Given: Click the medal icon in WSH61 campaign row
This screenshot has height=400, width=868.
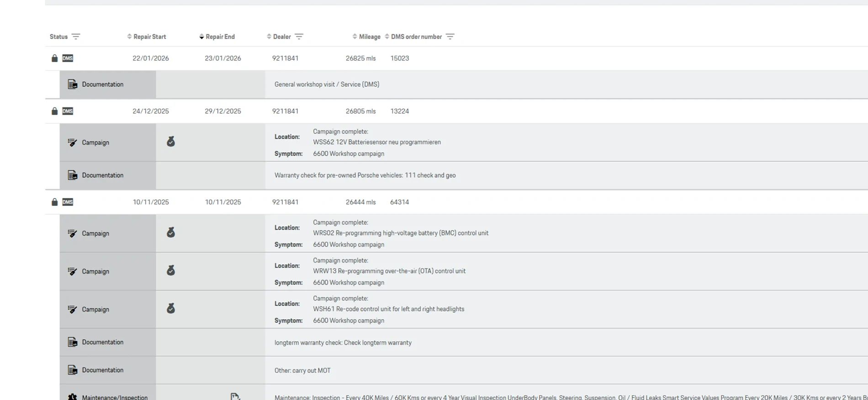Looking at the screenshot, I should (x=171, y=308).
